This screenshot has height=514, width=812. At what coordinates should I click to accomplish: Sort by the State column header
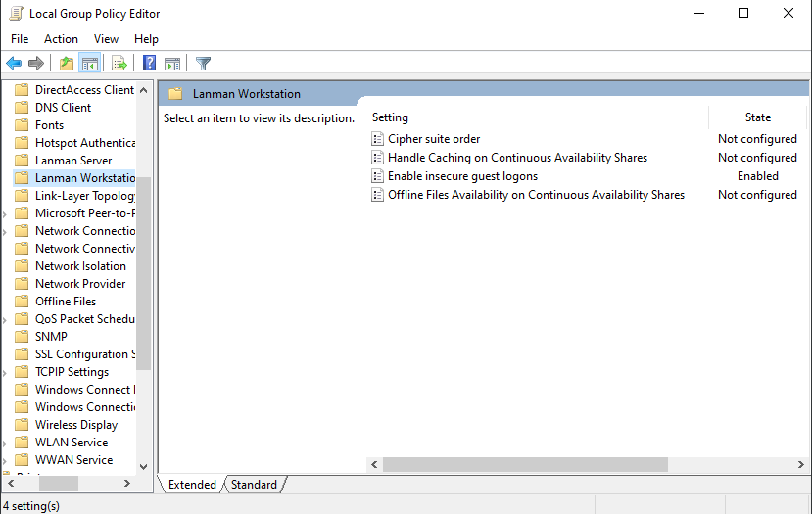[x=757, y=117]
